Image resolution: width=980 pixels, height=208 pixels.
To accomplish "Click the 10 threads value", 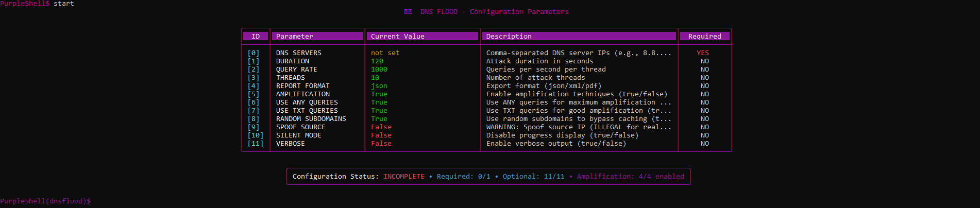I will [x=375, y=78].
